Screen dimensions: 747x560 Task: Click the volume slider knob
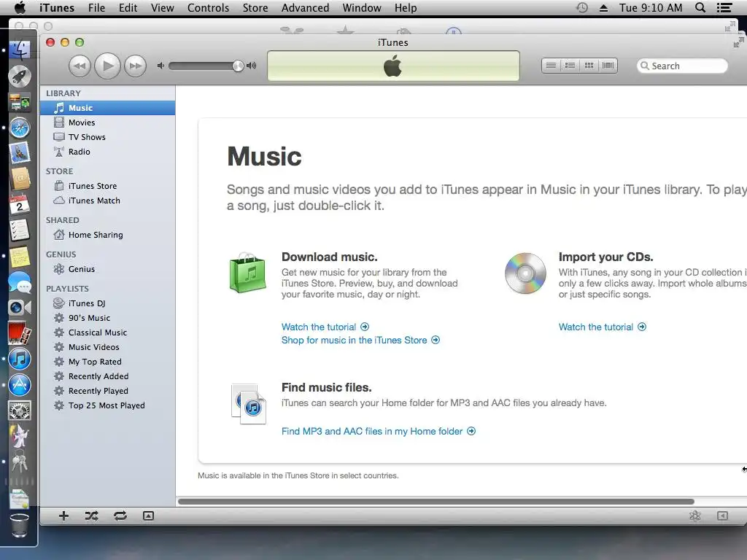pos(238,66)
